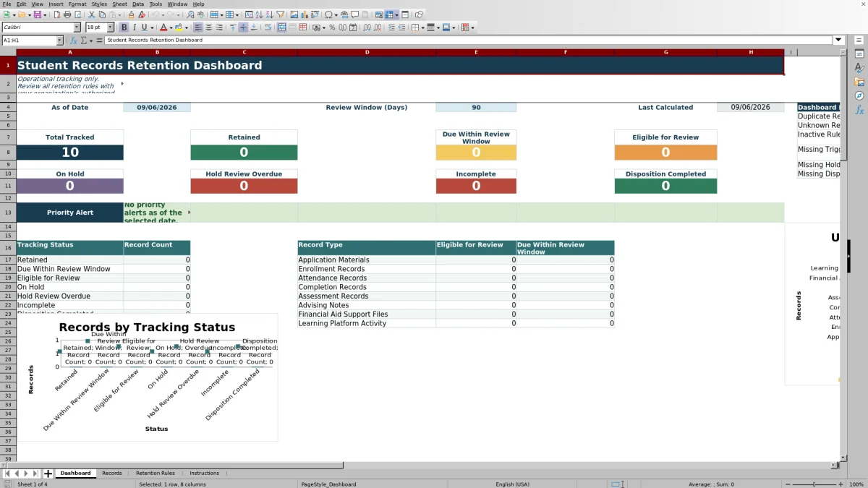This screenshot has height=488, width=868.
Task: Click the Undo arrow icon
Action: coord(155,14)
